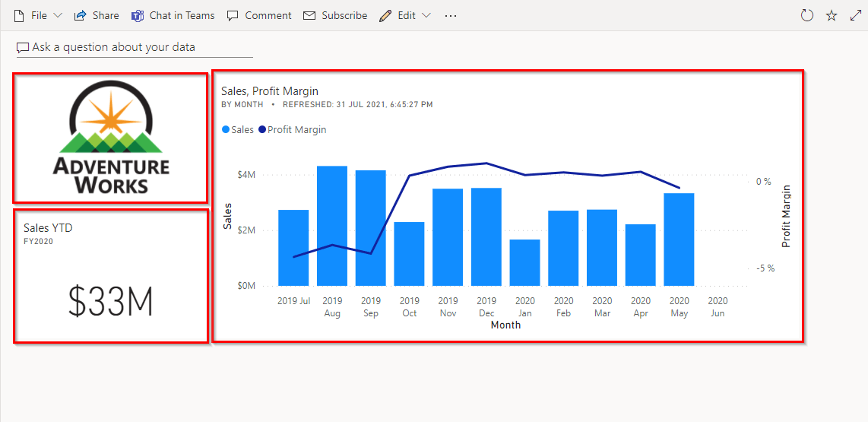
Task: Click the Share arrow icon
Action: point(80,15)
